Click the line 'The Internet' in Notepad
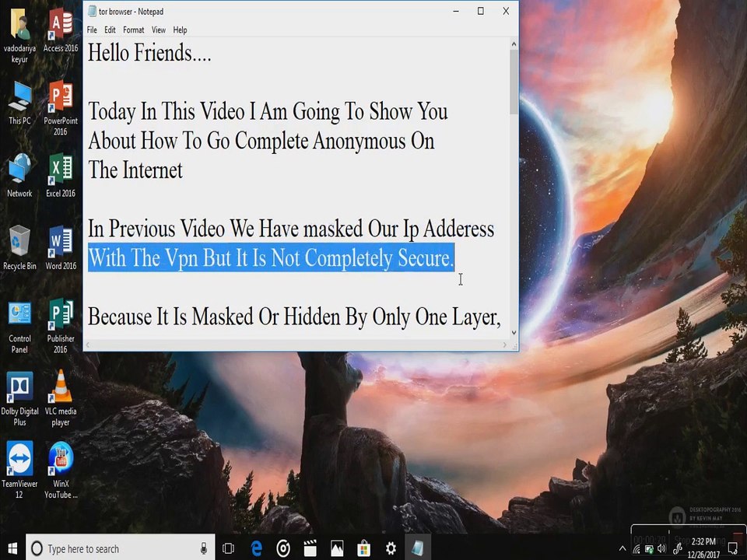This screenshot has width=747, height=560. 135,170
